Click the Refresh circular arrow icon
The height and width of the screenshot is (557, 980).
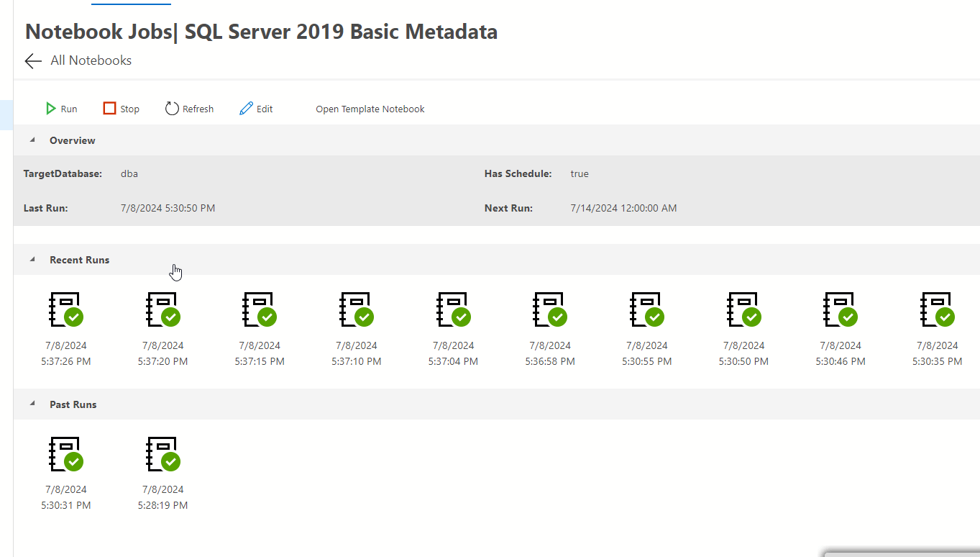click(172, 109)
